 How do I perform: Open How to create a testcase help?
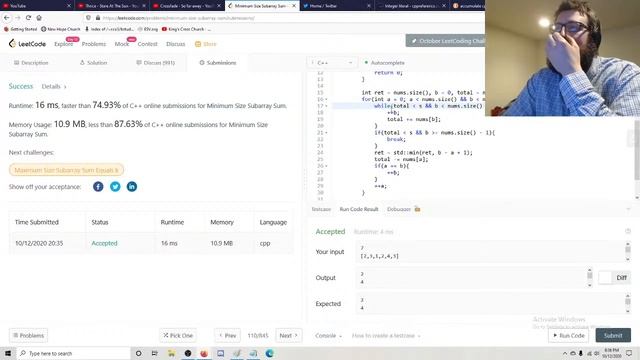pos(386,336)
